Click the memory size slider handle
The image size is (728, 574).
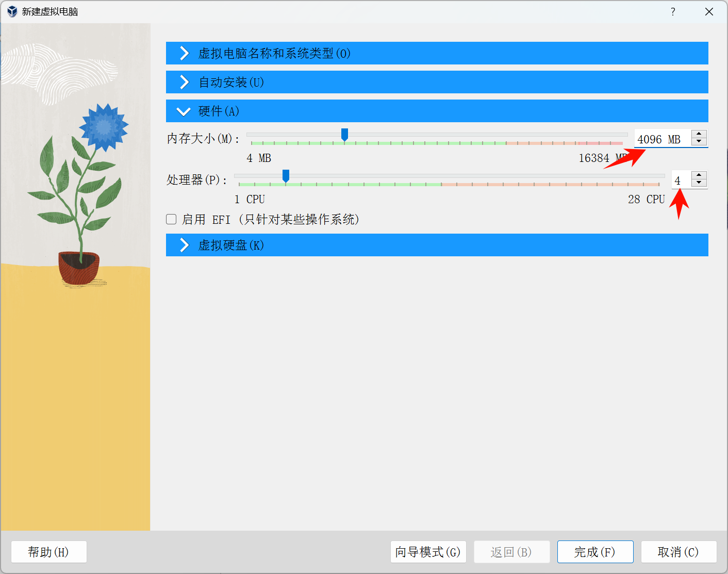344,135
